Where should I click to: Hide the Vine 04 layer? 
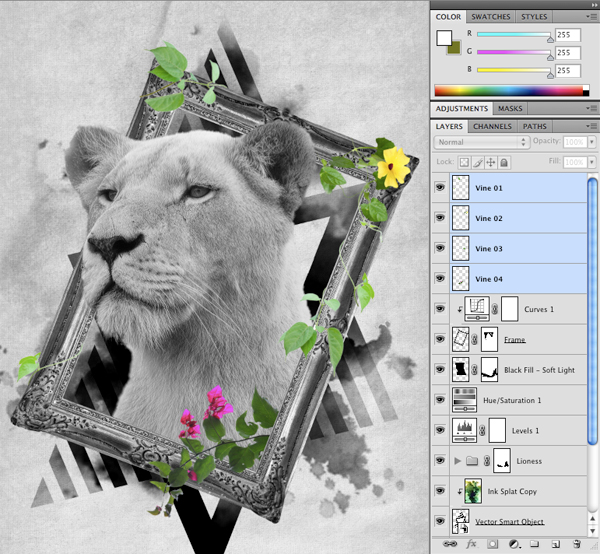coord(440,278)
